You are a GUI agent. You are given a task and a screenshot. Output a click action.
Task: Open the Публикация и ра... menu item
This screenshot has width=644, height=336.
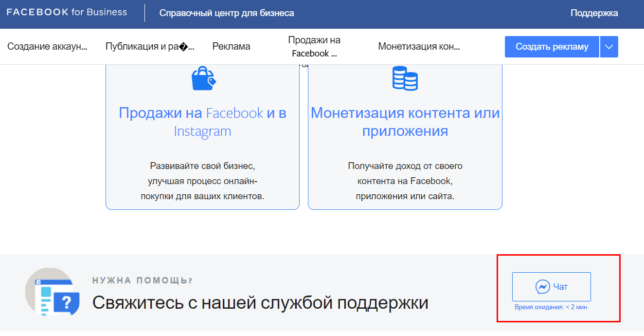tap(150, 47)
